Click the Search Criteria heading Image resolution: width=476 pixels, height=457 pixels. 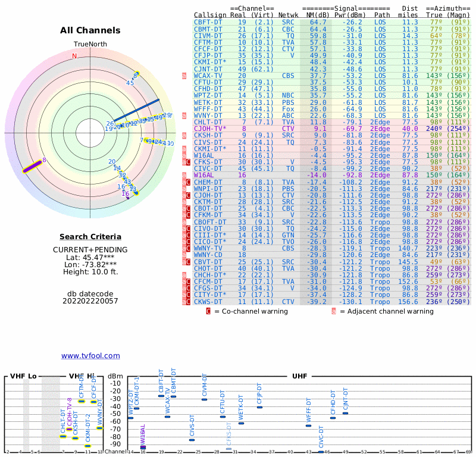[x=90, y=237]
